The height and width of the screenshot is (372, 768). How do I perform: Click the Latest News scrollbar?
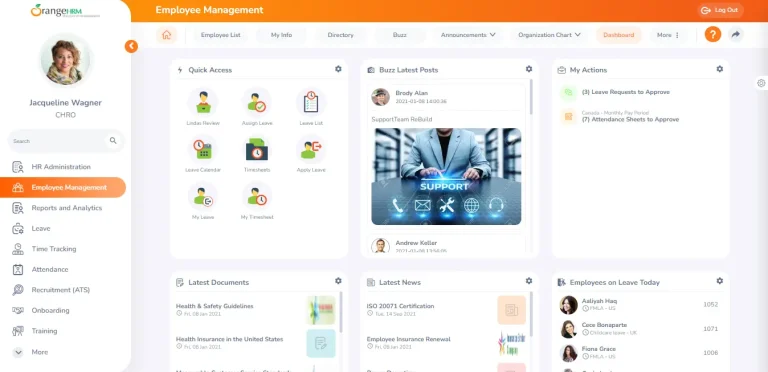click(531, 314)
